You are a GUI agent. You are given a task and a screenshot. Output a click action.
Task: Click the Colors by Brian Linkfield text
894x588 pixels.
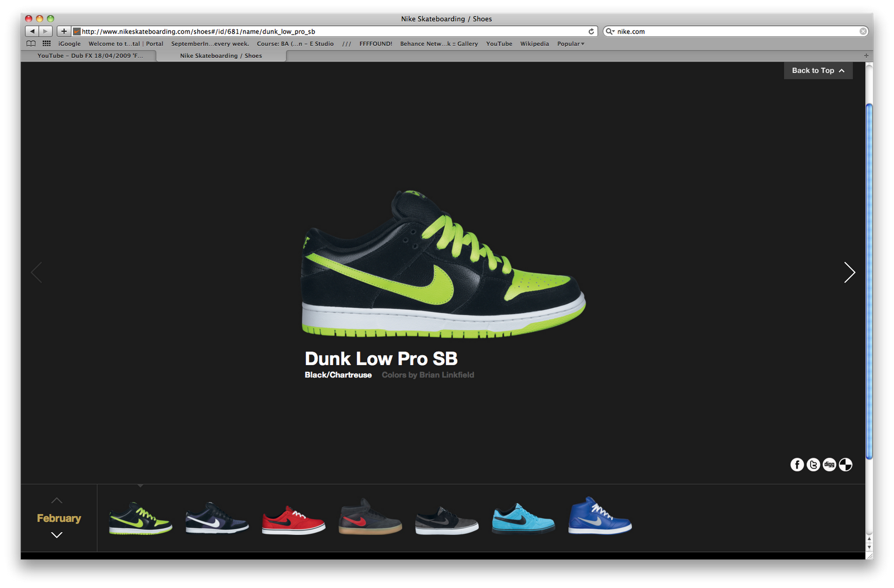tap(428, 375)
